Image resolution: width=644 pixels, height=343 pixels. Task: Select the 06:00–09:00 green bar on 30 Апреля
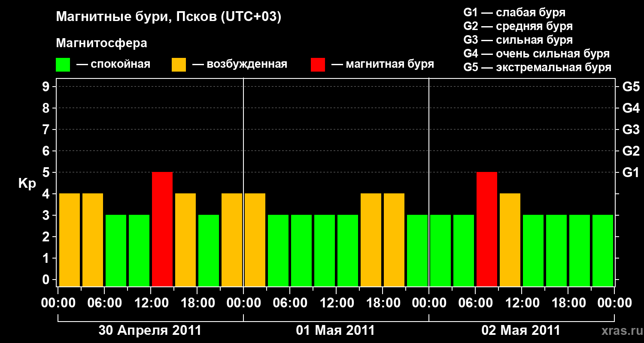coord(116,250)
